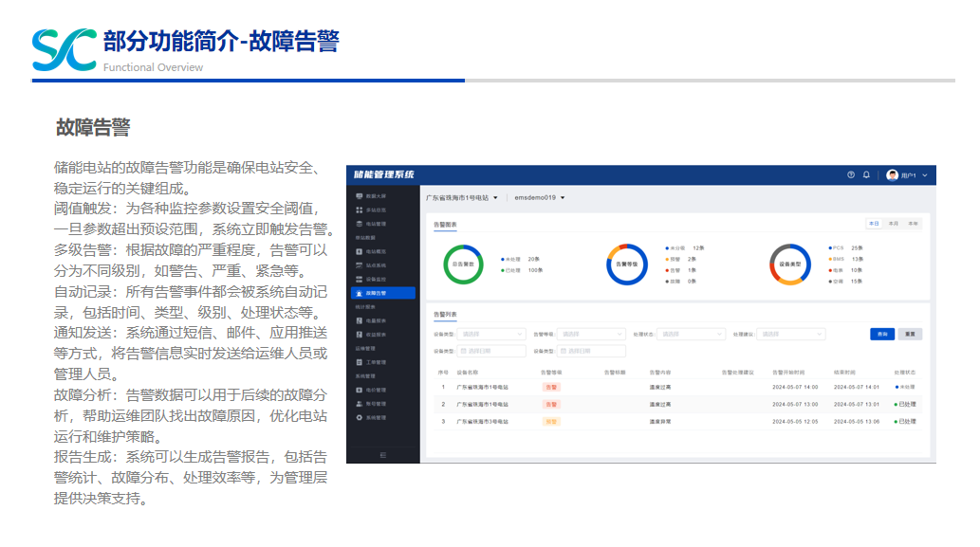
Task: Select the 本日 time range toggle
Action: pyautogui.click(x=874, y=224)
